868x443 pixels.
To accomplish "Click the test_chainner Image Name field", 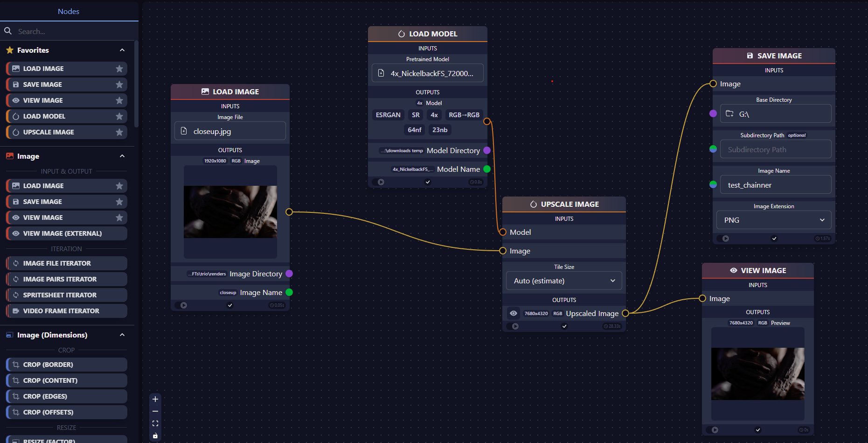I will point(775,185).
